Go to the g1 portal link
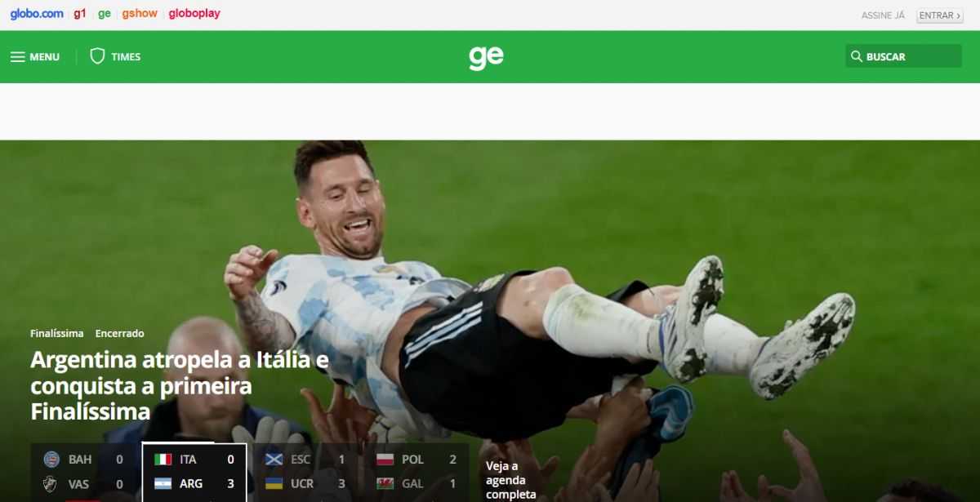 tap(80, 14)
